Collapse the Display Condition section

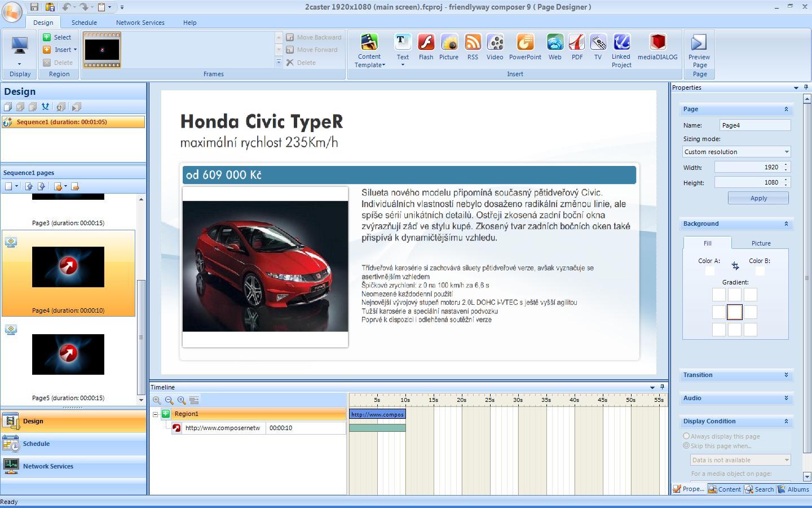tap(786, 421)
